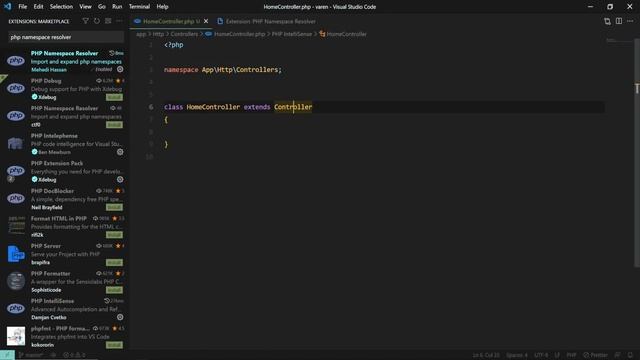Open the Run menu

(x=117, y=7)
